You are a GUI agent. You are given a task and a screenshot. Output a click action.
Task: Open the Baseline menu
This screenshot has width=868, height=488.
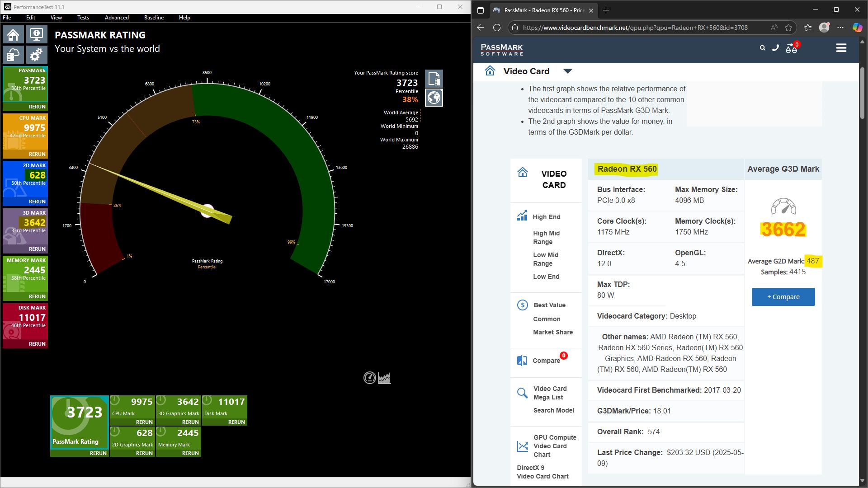tap(154, 18)
